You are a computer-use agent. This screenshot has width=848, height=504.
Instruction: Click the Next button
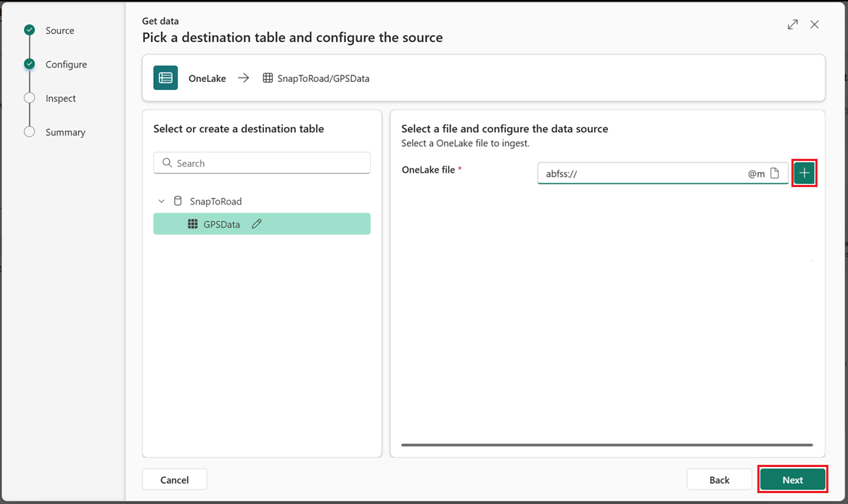click(792, 479)
